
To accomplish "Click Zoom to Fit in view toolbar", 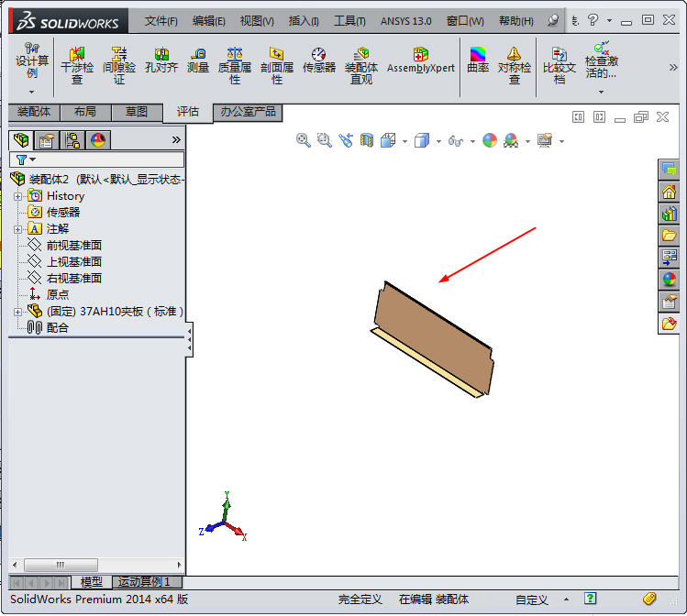I will pyautogui.click(x=304, y=140).
